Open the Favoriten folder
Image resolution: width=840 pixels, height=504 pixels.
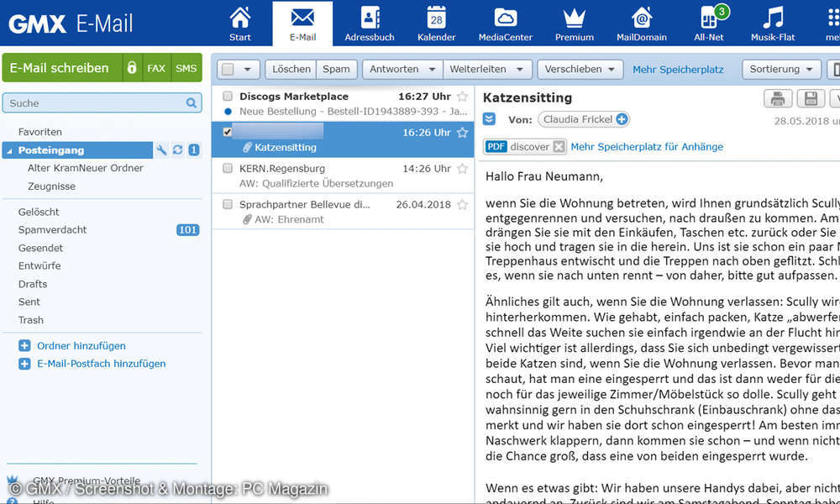[x=40, y=132]
